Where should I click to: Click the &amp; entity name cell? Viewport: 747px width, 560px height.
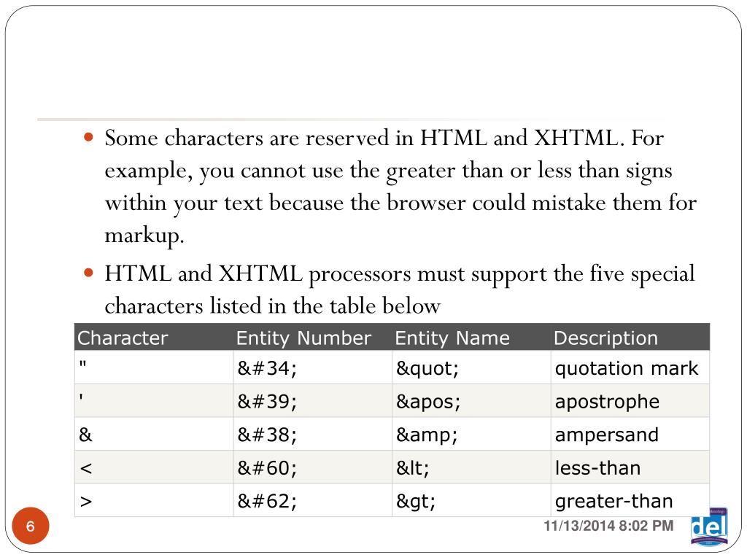pos(471,435)
